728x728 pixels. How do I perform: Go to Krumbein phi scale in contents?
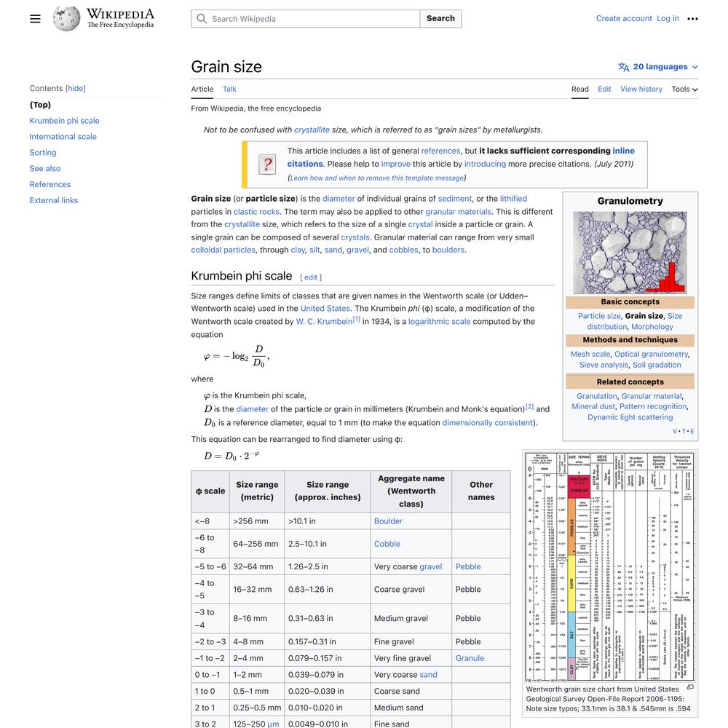click(x=65, y=121)
